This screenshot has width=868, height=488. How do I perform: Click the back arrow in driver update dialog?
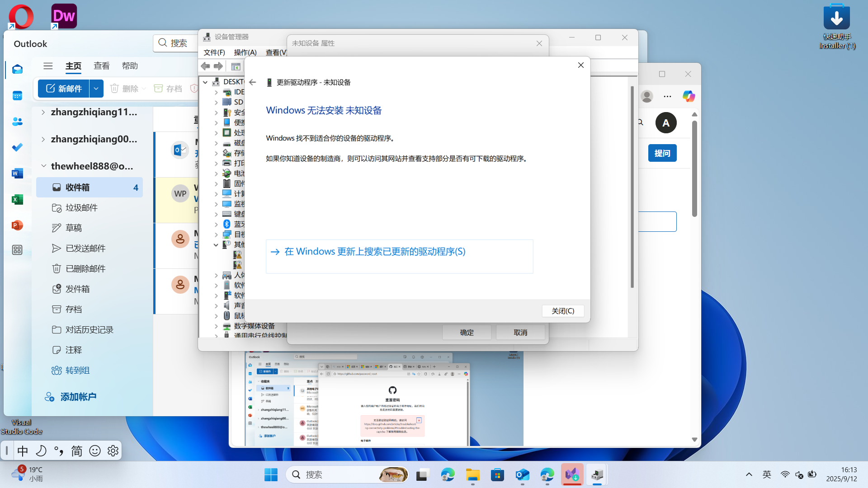[x=253, y=82]
